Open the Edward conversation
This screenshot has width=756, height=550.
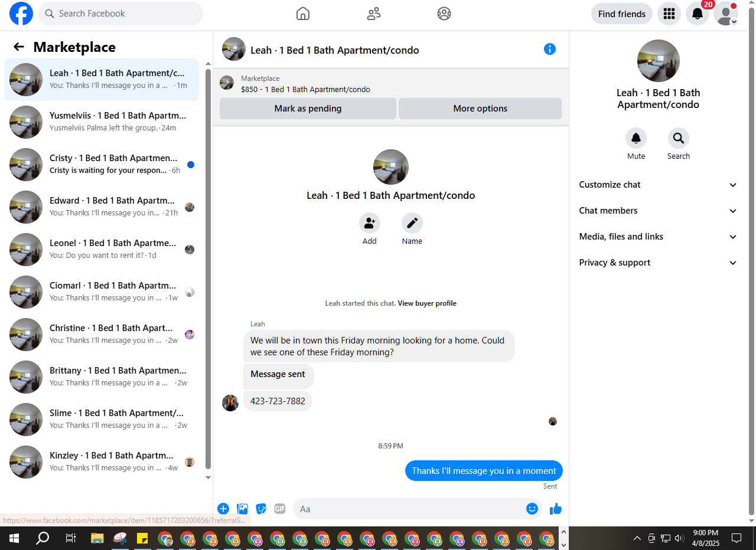coord(102,207)
